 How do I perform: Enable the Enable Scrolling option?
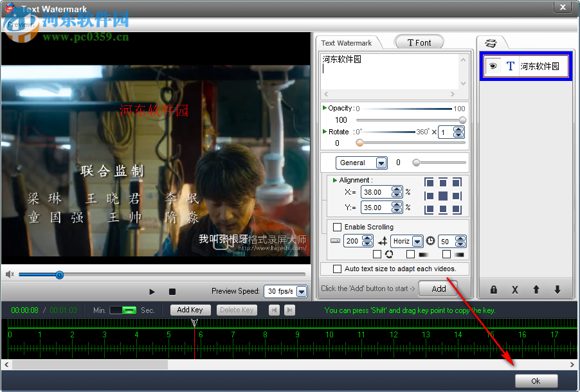337,227
